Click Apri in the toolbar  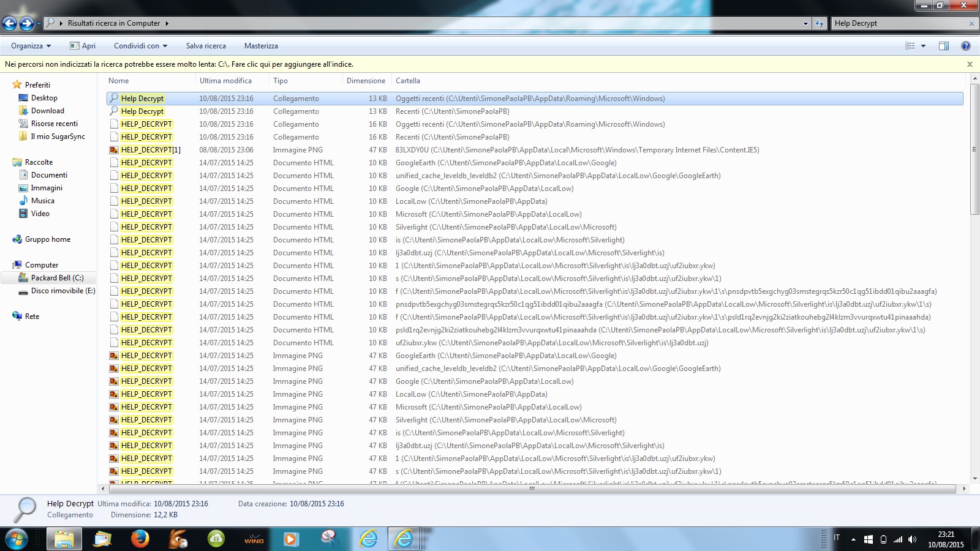coord(83,46)
